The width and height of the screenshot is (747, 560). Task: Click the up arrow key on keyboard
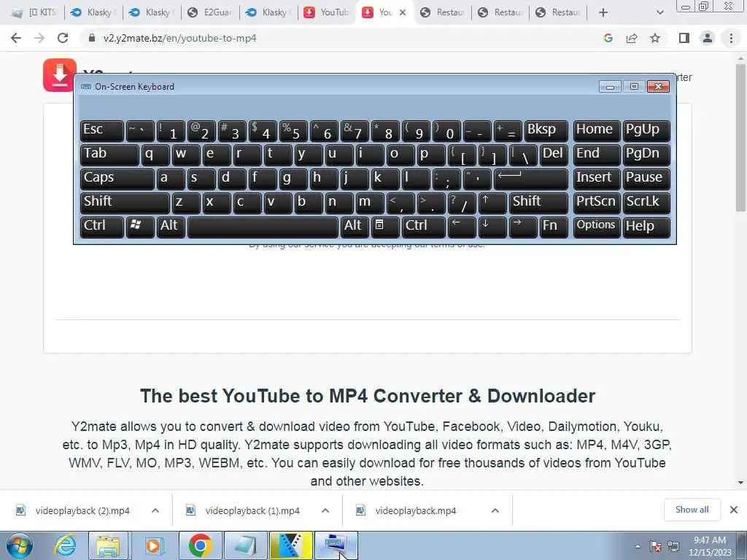coord(492,203)
